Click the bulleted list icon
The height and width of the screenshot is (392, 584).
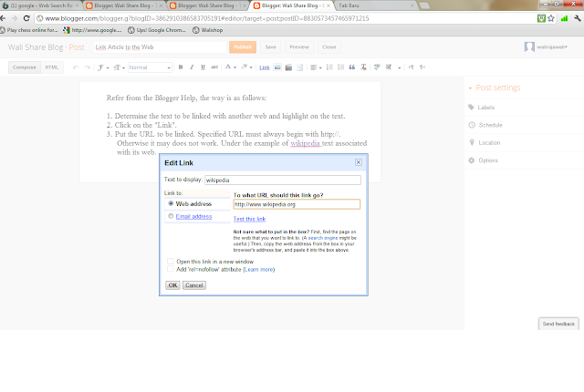click(x=340, y=67)
